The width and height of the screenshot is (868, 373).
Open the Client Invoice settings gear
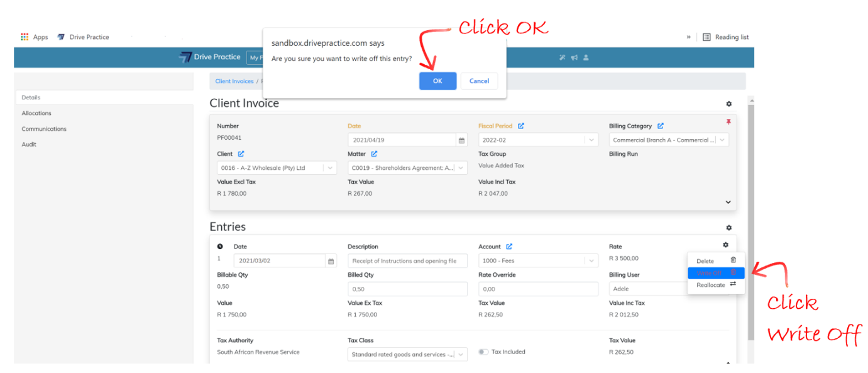[x=728, y=104]
